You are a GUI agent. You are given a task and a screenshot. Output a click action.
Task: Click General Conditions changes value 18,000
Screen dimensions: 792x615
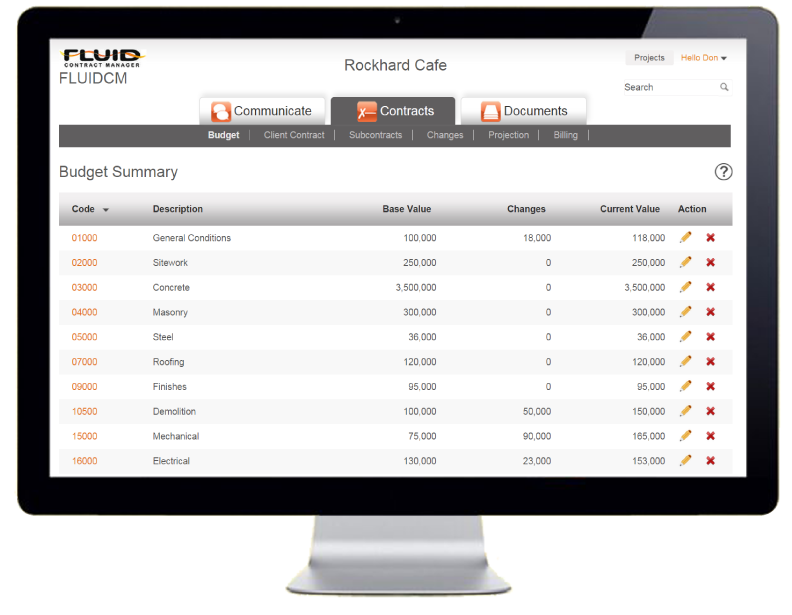pos(537,238)
